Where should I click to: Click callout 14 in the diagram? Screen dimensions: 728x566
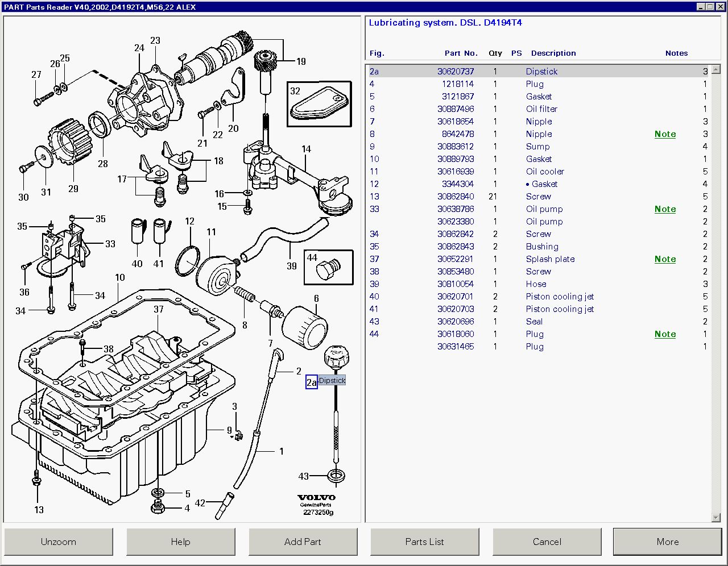307,149
